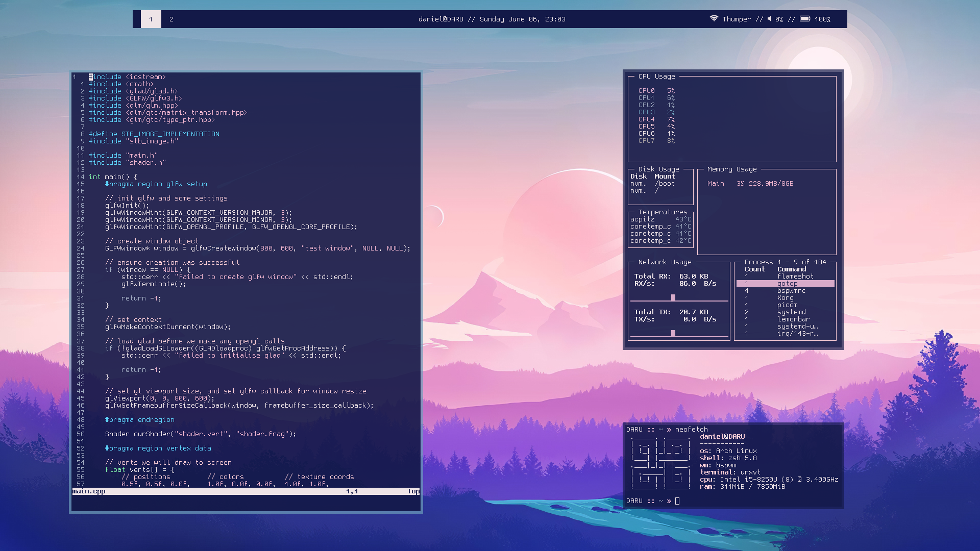Image resolution: width=980 pixels, height=551 pixels.
Task: Click the glfwTerminate(); line
Action: tap(154, 284)
